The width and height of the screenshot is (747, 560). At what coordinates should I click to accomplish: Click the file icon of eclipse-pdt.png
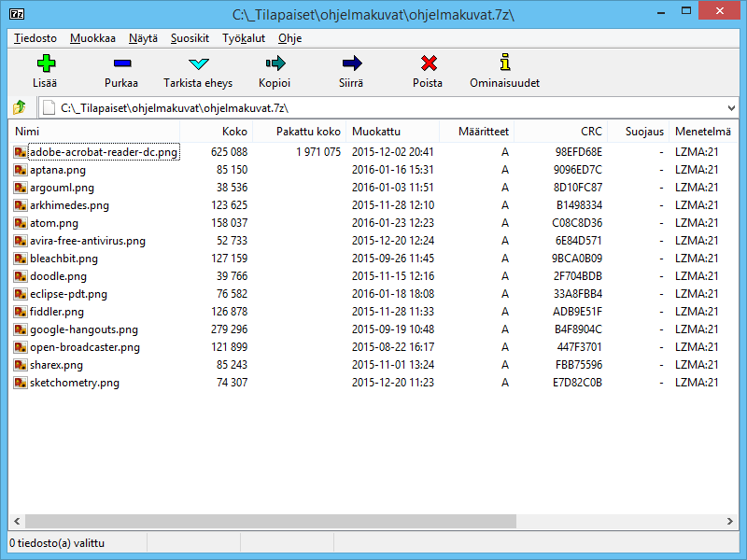pyautogui.click(x=20, y=294)
